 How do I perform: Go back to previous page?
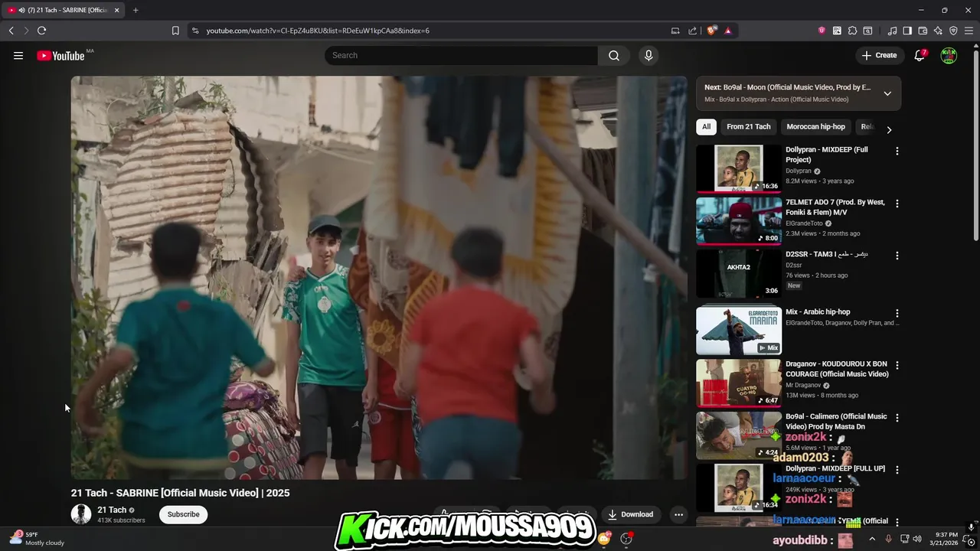coord(11,31)
